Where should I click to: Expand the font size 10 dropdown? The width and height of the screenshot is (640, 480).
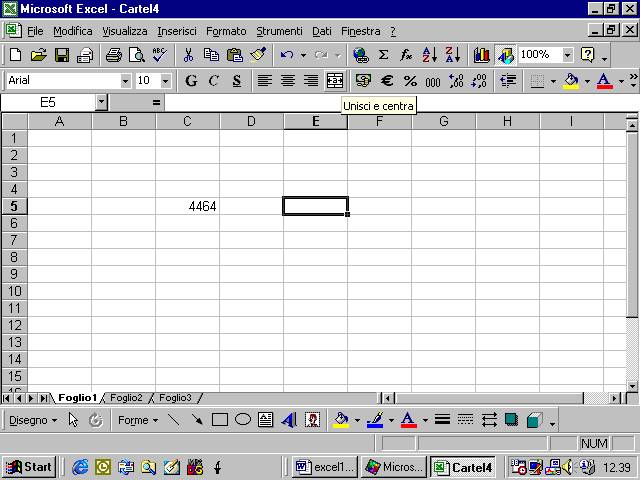pyautogui.click(x=165, y=81)
